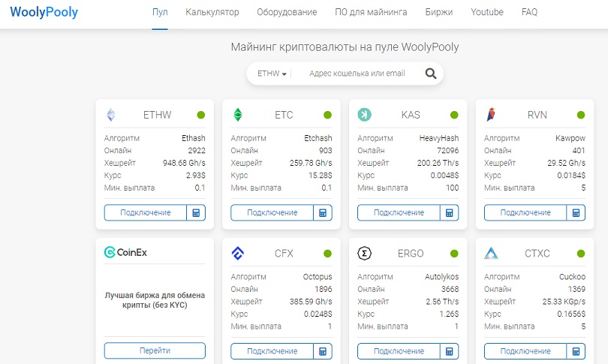Screen dimensions: 608x364
Task: Click KAS green online status dot
Action: (454, 115)
